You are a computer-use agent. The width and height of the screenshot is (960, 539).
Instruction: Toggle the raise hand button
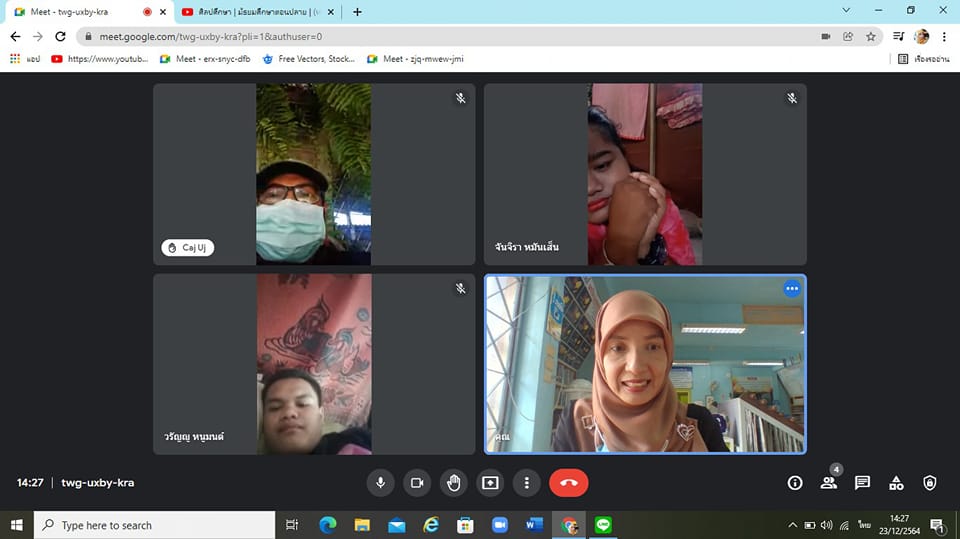point(453,483)
